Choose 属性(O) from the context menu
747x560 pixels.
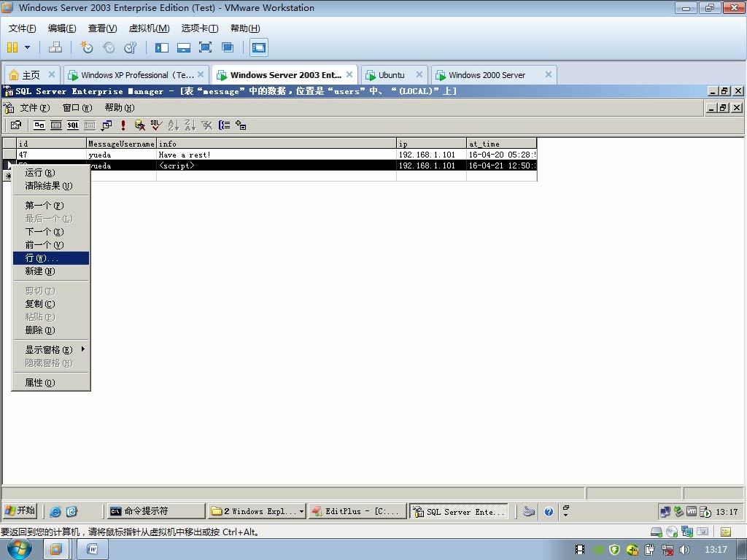[x=51, y=382]
